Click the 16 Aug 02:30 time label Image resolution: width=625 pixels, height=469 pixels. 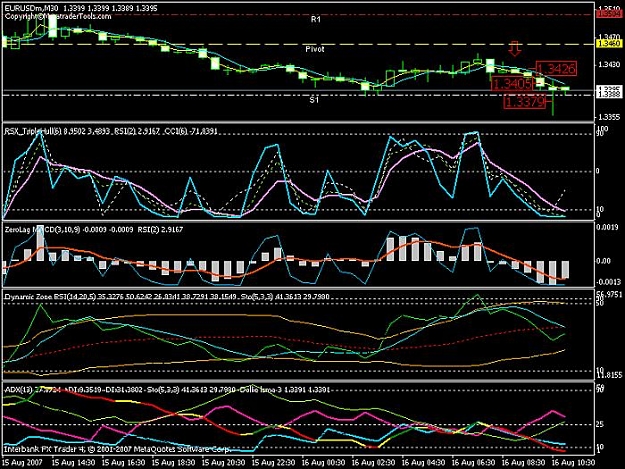[x=373, y=463]
